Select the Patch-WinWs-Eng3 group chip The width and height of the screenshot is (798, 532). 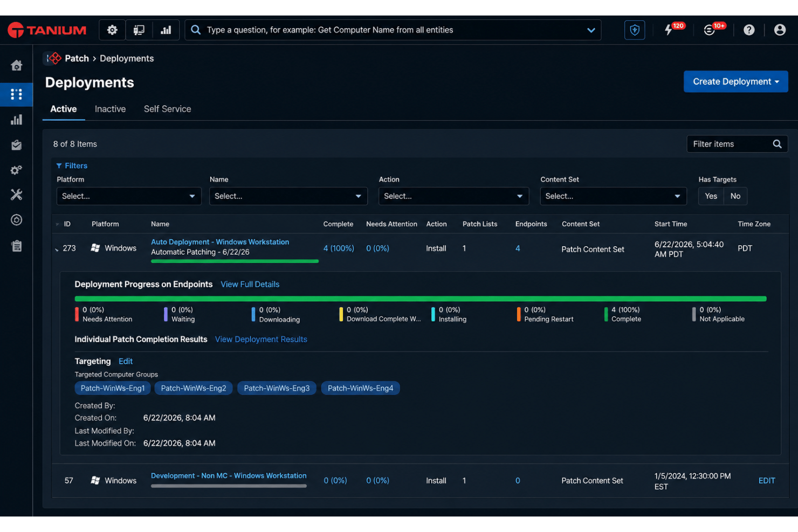click(x=277, y=388)
